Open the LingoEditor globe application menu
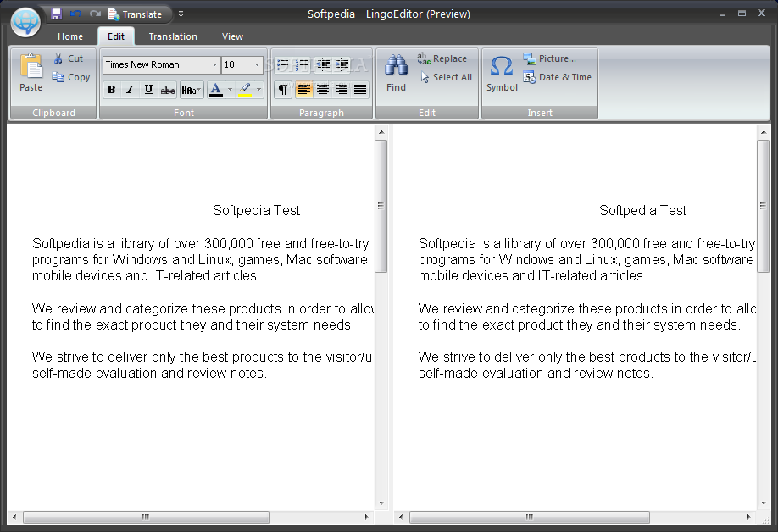Image resolution: width=778 pixels, height=532 pixels. click(25, 22)
